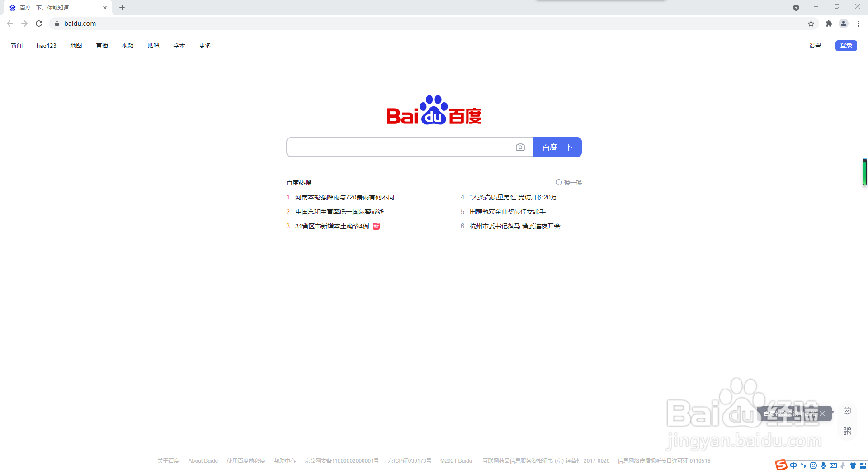Image resolution: width=868 pixels, height=470 pixels.
Task: Click footer link 互联网药品信息服务资格证书
Action: click(x=546, y=461)
